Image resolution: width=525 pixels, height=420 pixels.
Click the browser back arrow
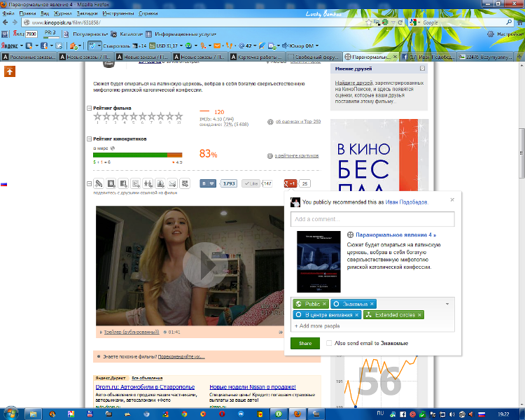(6, 22)
